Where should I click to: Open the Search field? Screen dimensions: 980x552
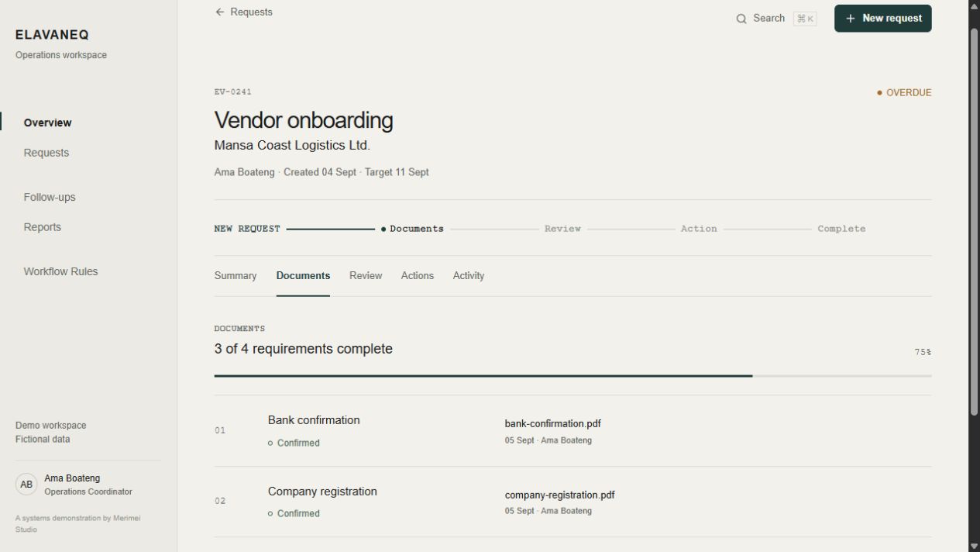pos(775,19)
